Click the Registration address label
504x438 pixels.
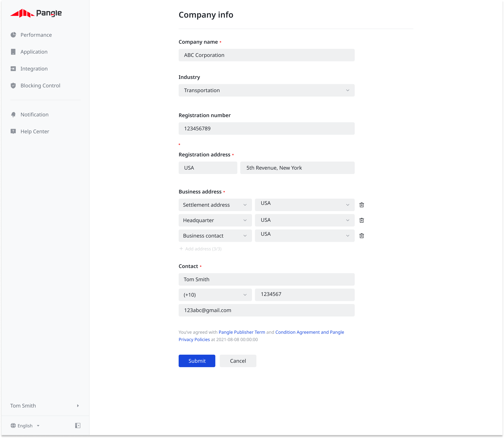204,154
